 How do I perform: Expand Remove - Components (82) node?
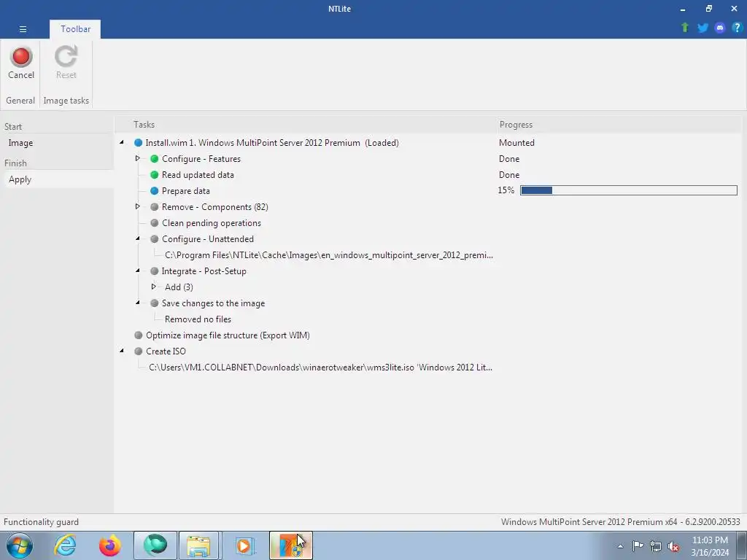[x=137, y=206]
